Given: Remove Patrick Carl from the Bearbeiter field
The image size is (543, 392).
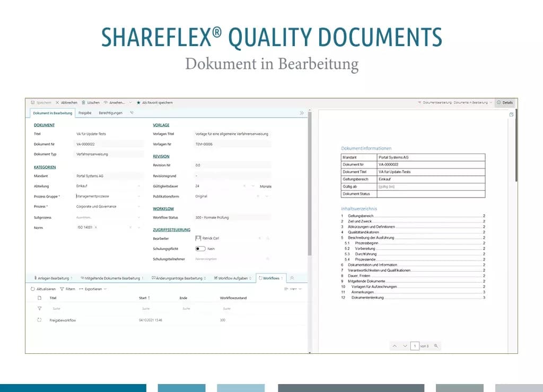Looking at the screenshot, I should [x=259, y=238].
